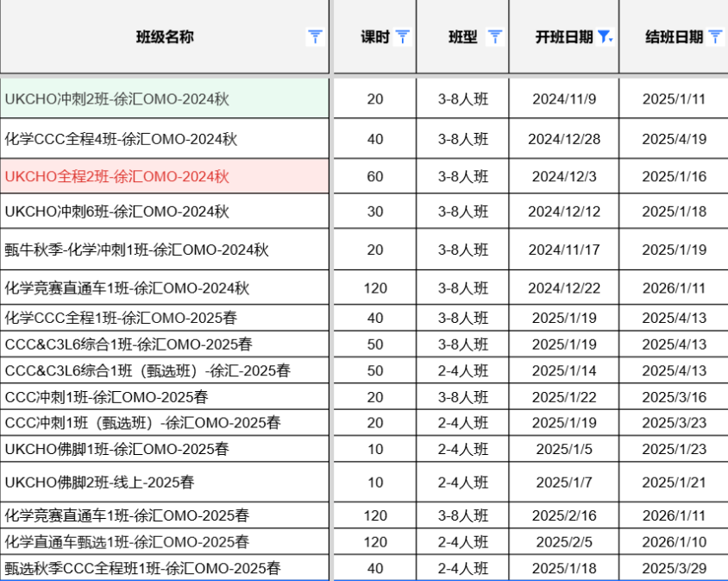Select cell 化学CCC全程1班-徐汇OMO-2025春
The height and width of the screenshot is (581, 728).
pos(165,318)
